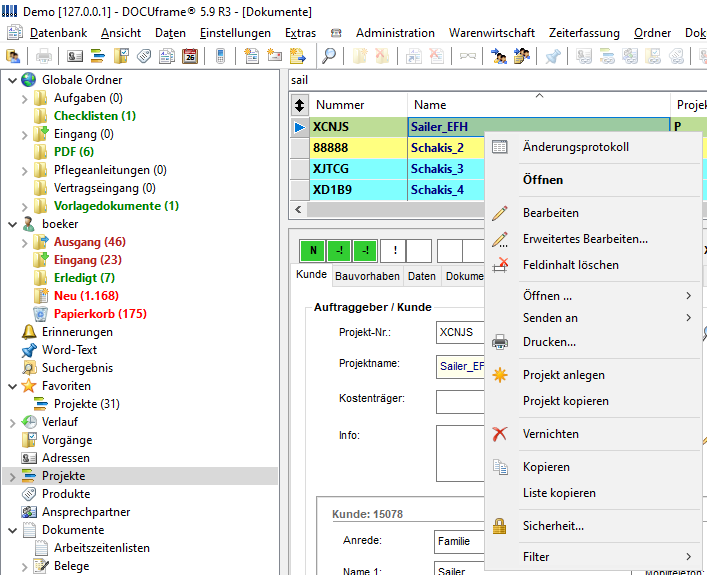Toggle the second green -! status button
Image resolution: width=707 pixels, height=575 pixels.
click(366, 250)
